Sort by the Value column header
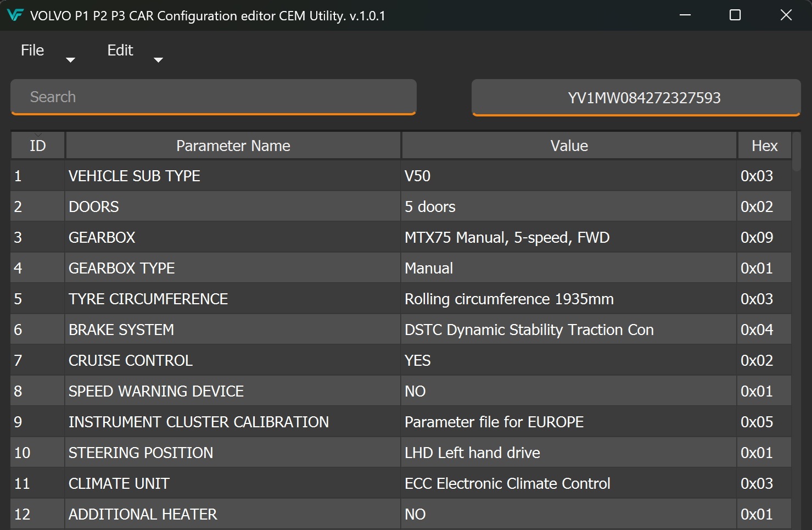Image resolution: width=812 pixels, height=530 pixels. point(569,146)
